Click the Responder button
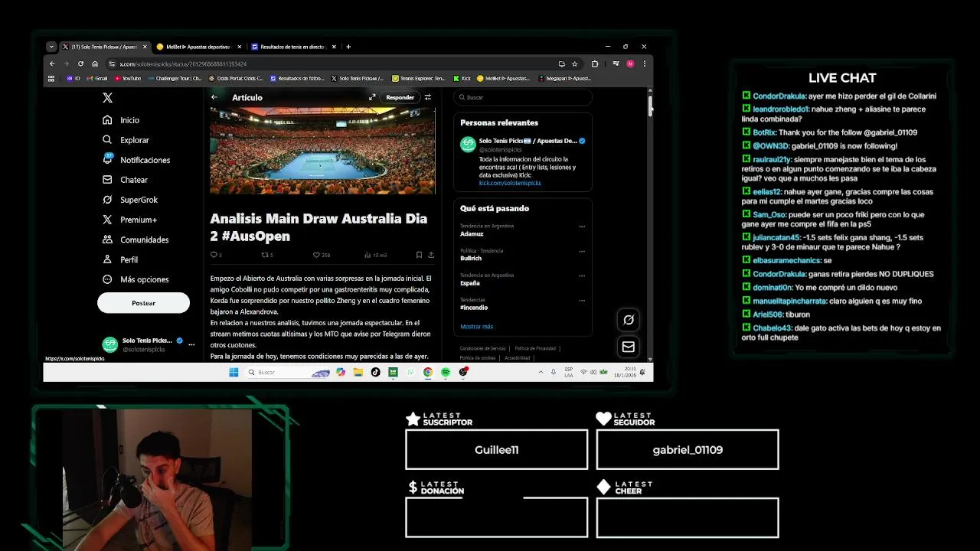Image resolution: width=980 pixels, height=551 pixels. click(400, 97)
